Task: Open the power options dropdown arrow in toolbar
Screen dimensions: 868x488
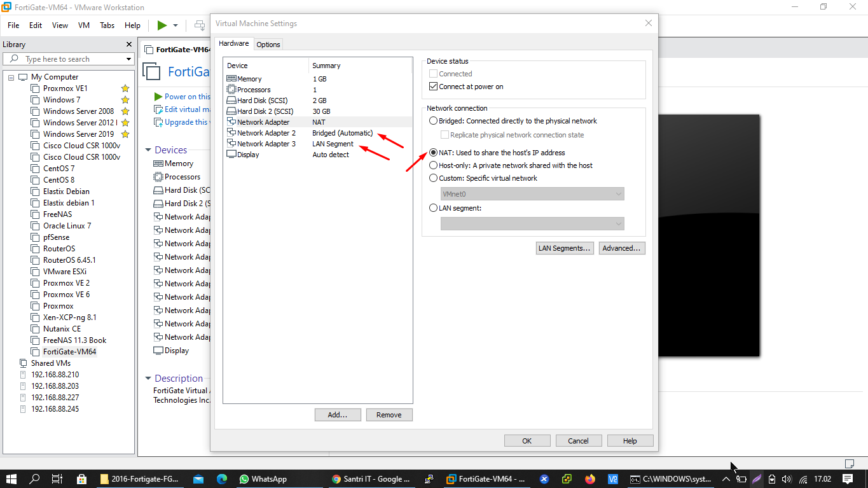Action: (x=176, y=25)
